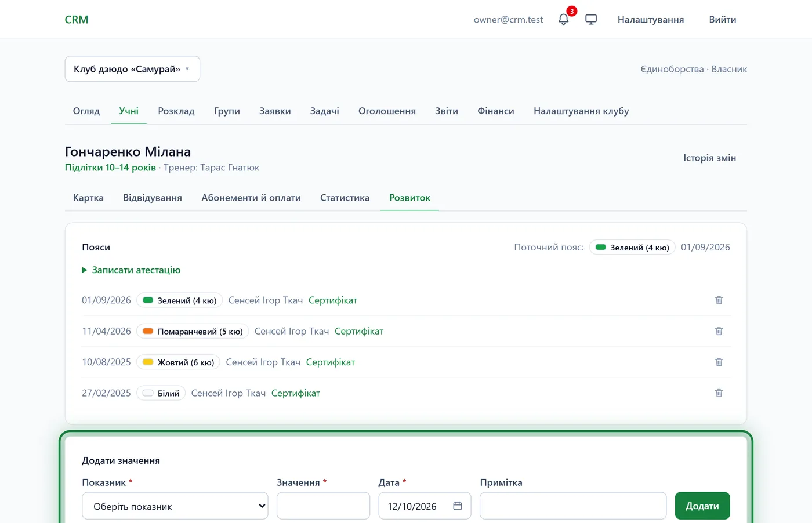Select the Розвиток tab
Viewport: 812px width, 523px height.
(409, 198)
